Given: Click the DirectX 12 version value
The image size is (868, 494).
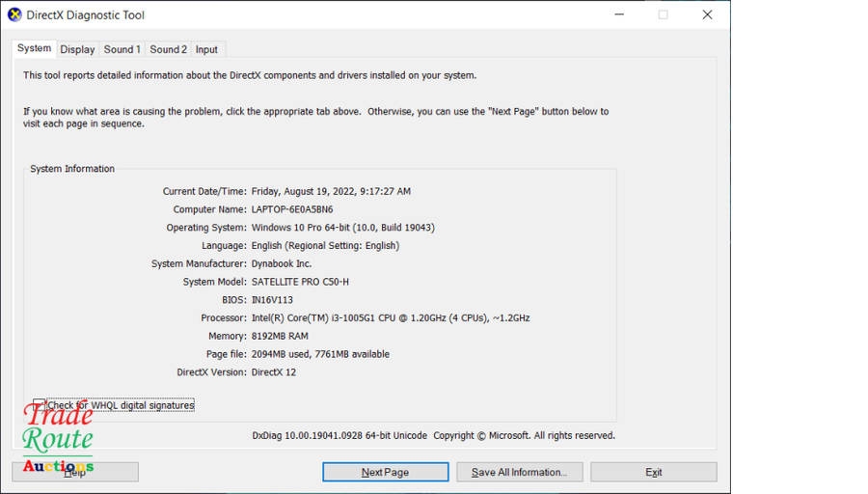Looking at the screenshot, I should [274, 371].
